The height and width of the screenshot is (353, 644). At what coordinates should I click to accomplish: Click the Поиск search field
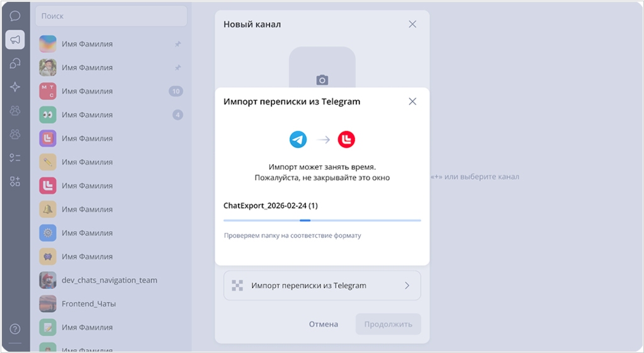pos(111,16)
